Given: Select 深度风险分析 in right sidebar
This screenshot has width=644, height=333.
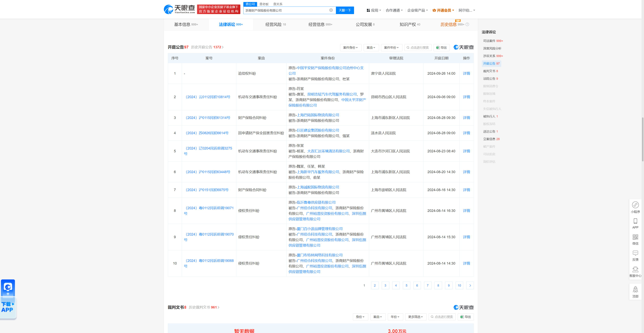Looking at the screenshot, I should point(492,48).
